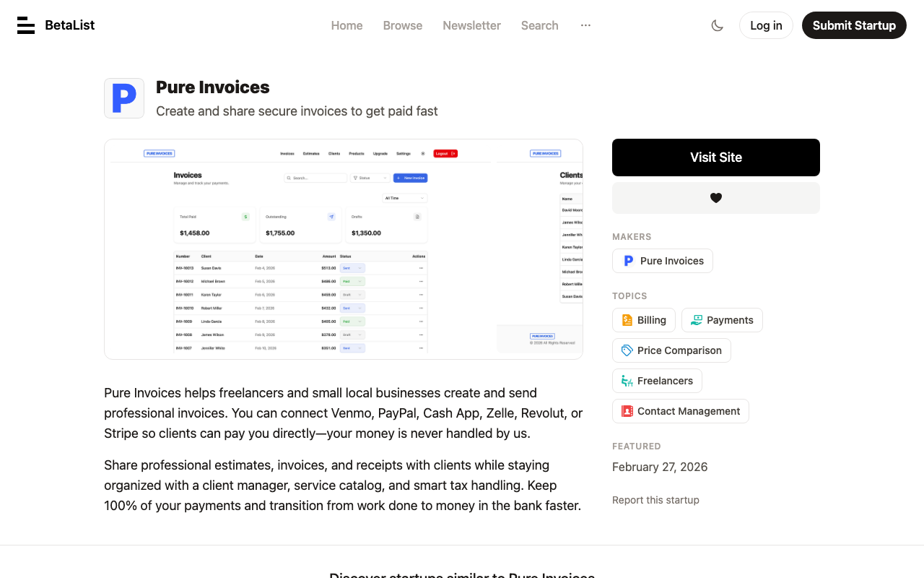Screen dimensions: 924x578
Task: Click the New Invoice button in screenshot
Action: 410,178
